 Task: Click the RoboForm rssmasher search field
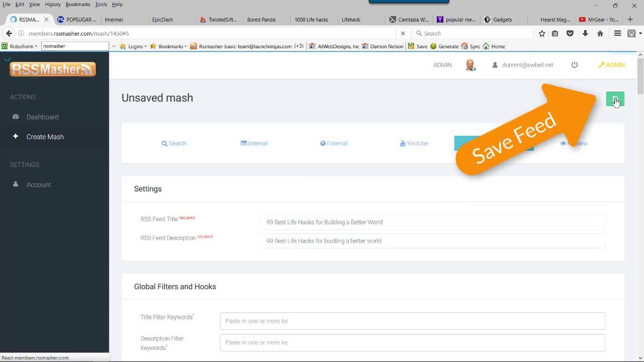coord(75,46)
